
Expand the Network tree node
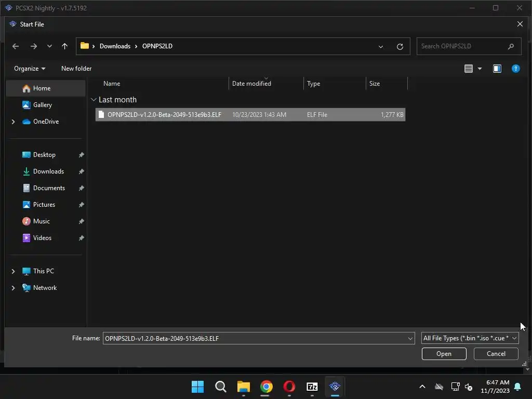pyautogui.click(x=13, y=288)
